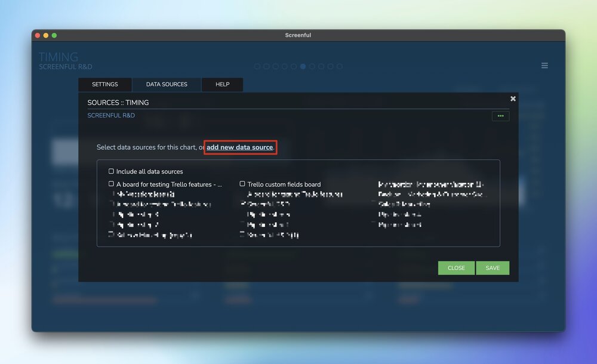Jump to the first pagination dot
This screenshot has width=597, height=364.
coord(257,66)
